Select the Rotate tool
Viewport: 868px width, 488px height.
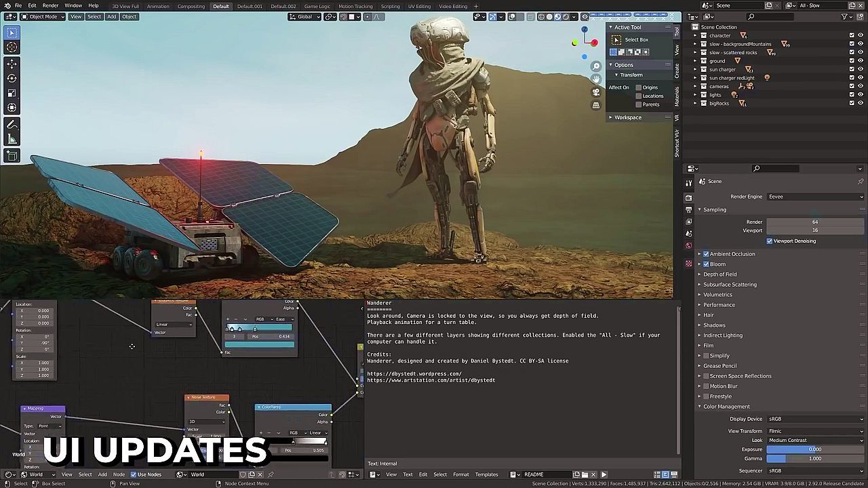click(12, 78)
